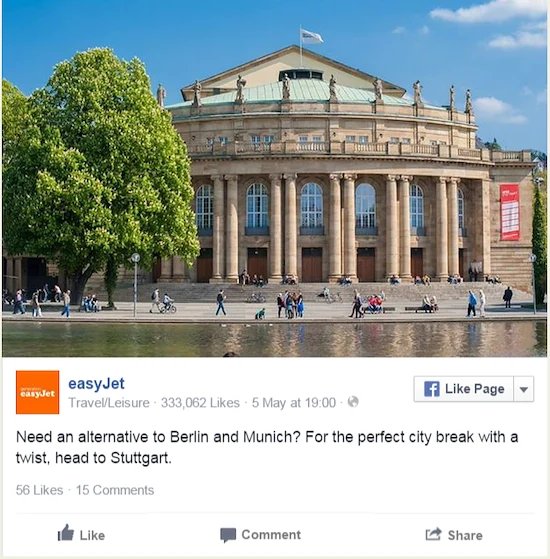Click the post text mentioning Berlin and Munich

[267, 447]
